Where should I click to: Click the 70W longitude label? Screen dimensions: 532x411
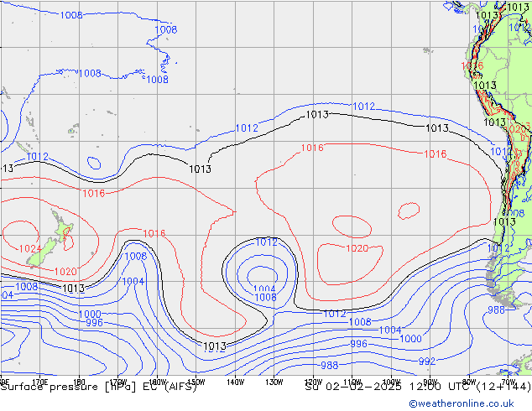pos(509,382)
